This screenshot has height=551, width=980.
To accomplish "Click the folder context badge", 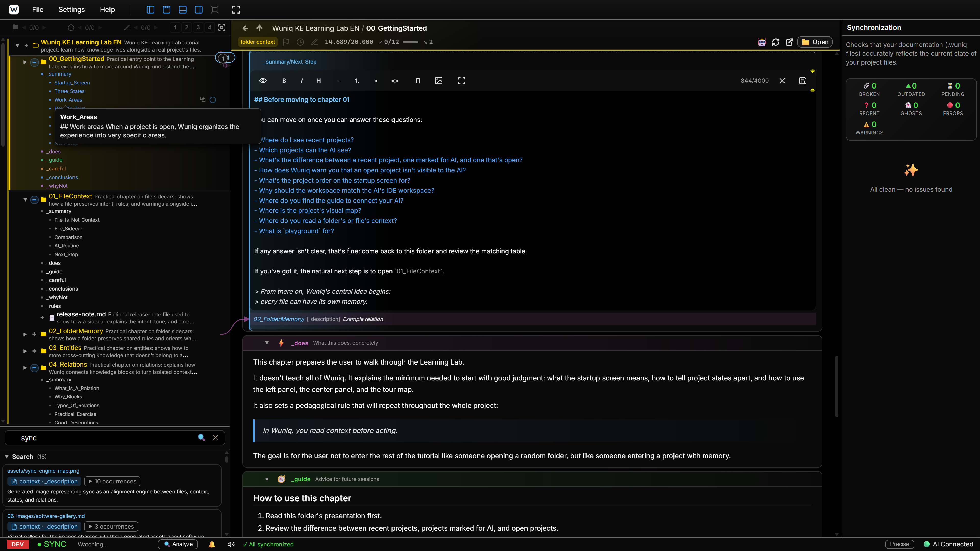I will [x=258, y=42].
